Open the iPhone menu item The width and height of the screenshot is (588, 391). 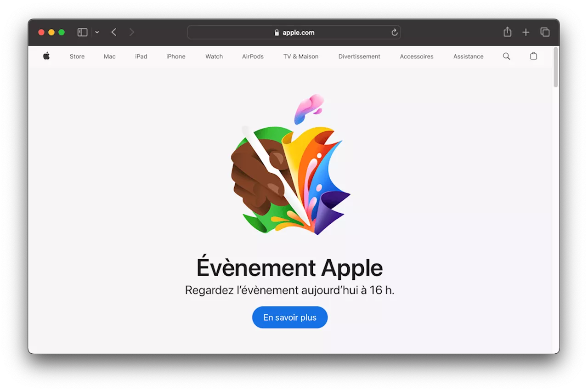[176, 57]
